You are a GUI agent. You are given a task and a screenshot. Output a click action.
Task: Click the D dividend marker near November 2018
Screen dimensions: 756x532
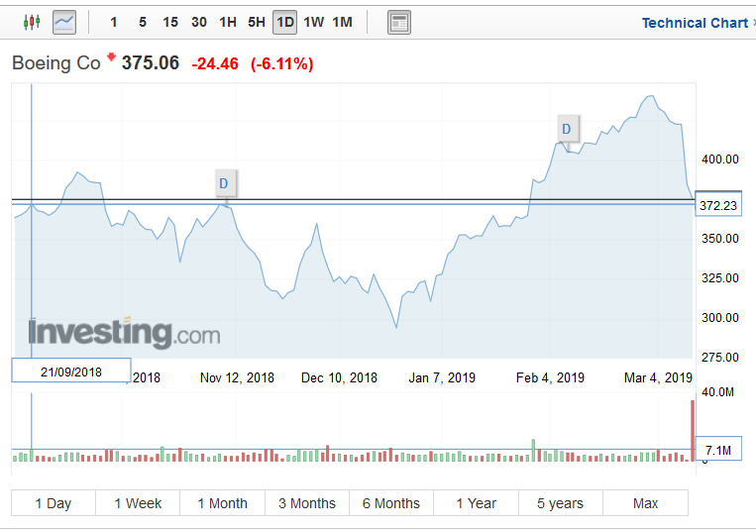point(224,183)
